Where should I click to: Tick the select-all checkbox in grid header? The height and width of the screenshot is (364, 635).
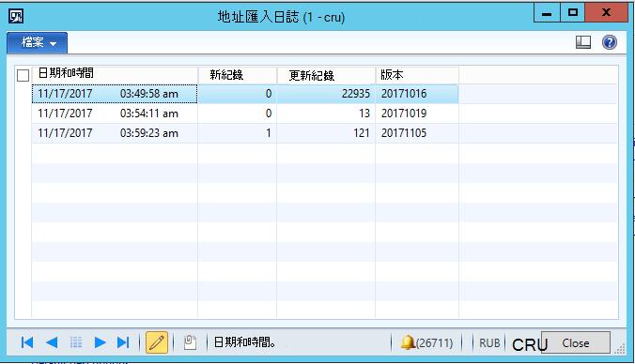click(23, 75)
